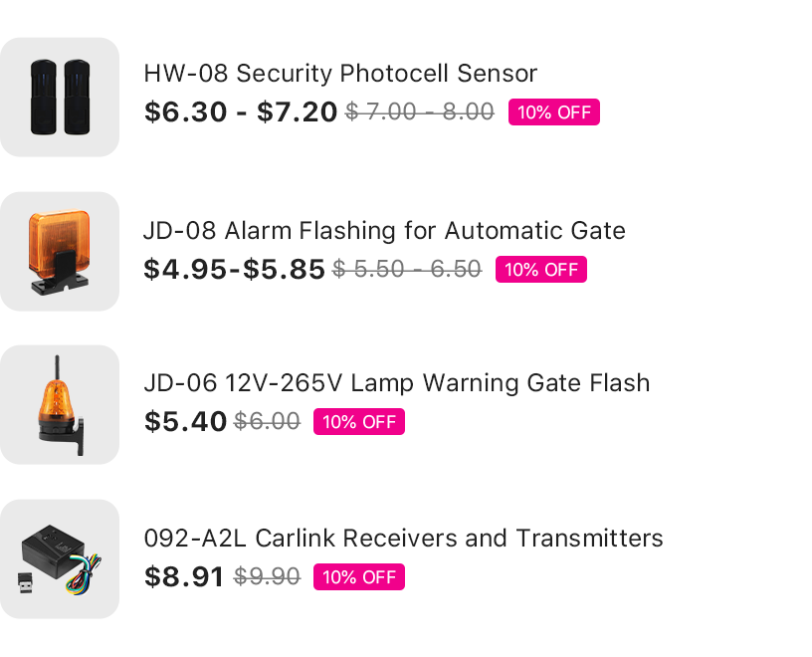The width and height of the screenshot is (812, 657).
Task: Open the JD-08 orange alarm light image
Action: click(x=60, y=251)
